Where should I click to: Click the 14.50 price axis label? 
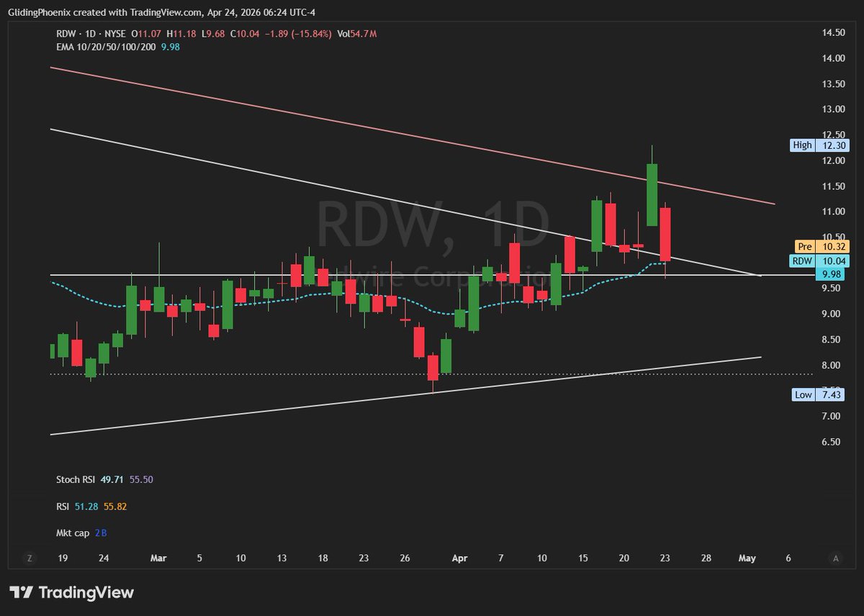click(833, 32)
